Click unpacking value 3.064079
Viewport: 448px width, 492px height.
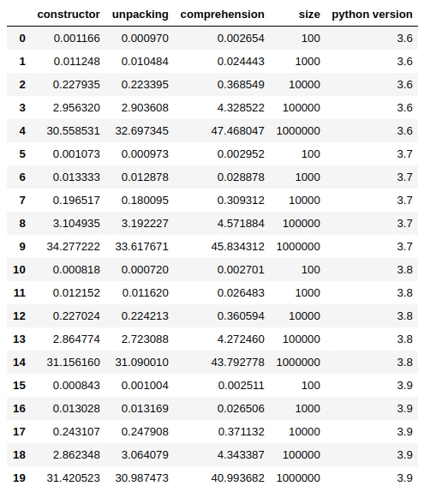coord(145,455)
